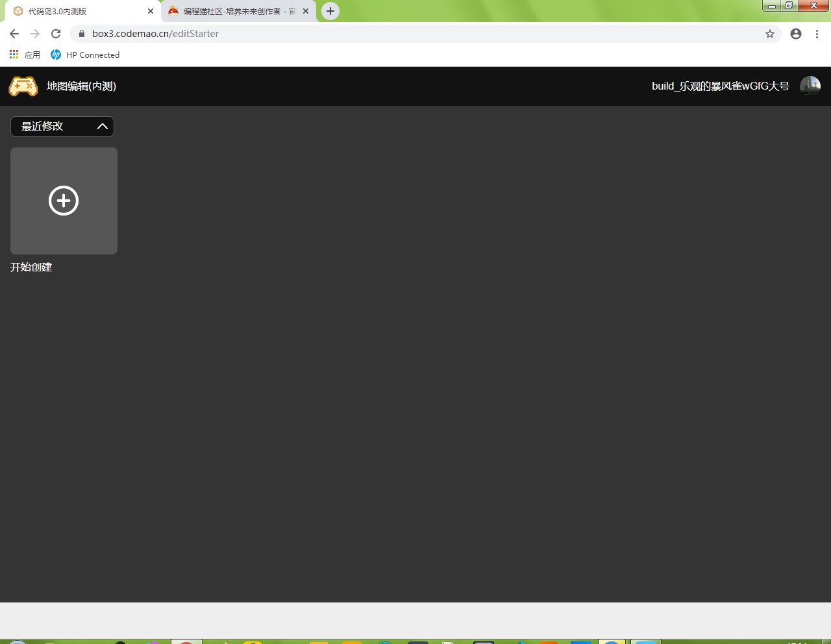View site info via the lock icon
831x644 pixels.
click(x=82, y=34)
